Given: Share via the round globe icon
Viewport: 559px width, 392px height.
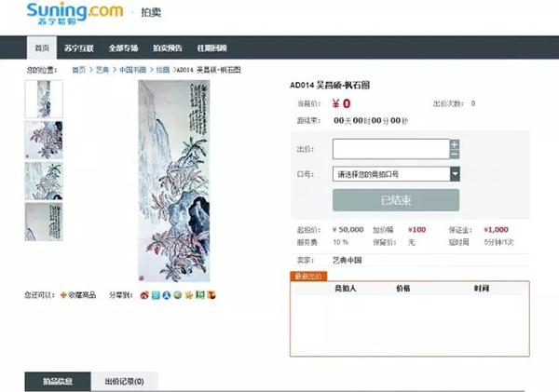Looking at the screenshot, I should pyautogui.click(x=178, y=295).
